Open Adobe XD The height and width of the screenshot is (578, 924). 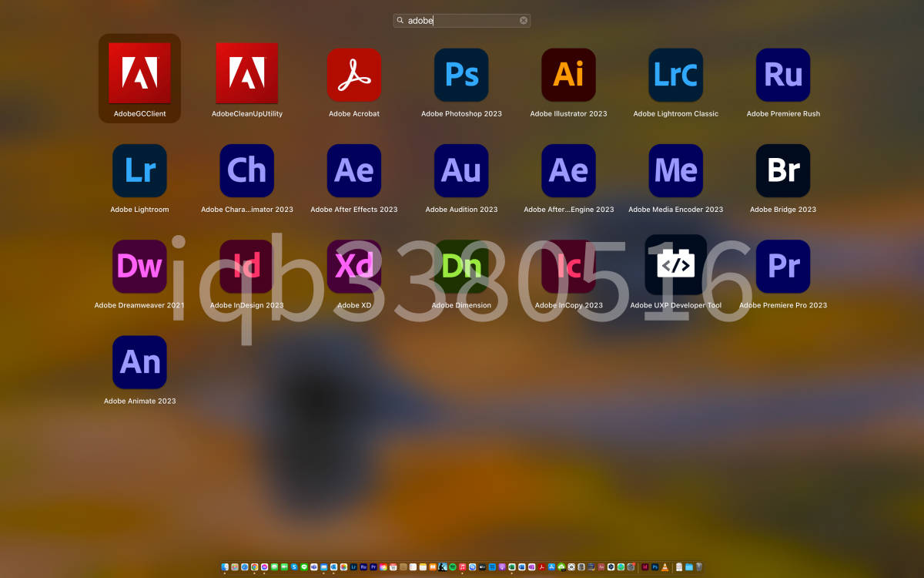tap(353, 266)
